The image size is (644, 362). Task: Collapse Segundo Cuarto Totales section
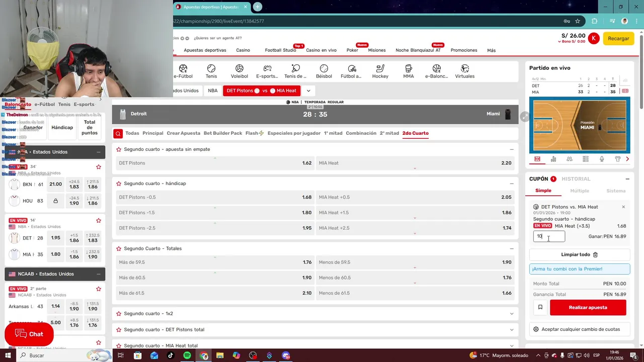[512, 248]
